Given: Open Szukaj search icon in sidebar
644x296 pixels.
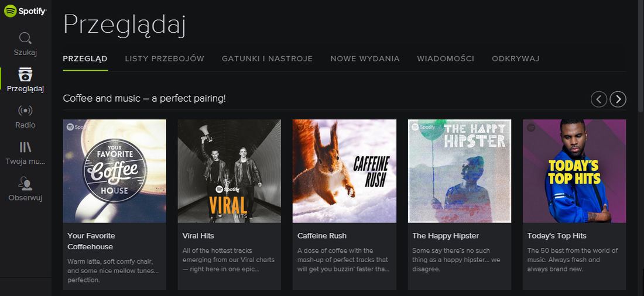Looking at the screenshot, I should click(x=25, y=39).
